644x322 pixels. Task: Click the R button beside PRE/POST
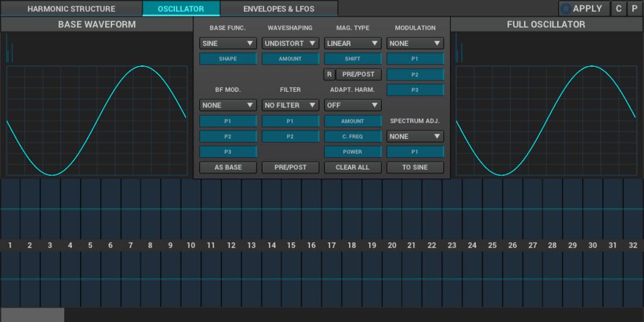329,74
